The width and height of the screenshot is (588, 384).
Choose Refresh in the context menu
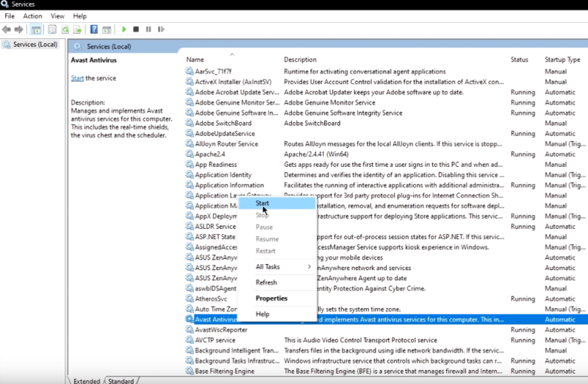click(x=266, y=282)
